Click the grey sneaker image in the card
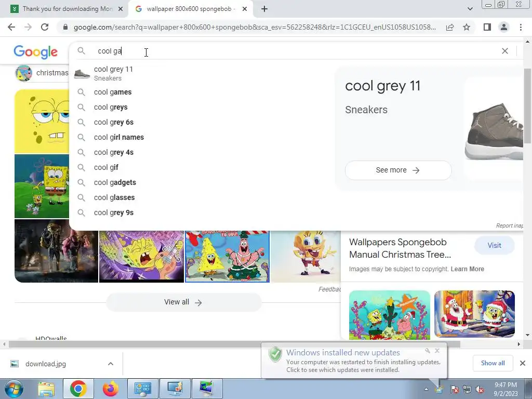 (494, 130)
